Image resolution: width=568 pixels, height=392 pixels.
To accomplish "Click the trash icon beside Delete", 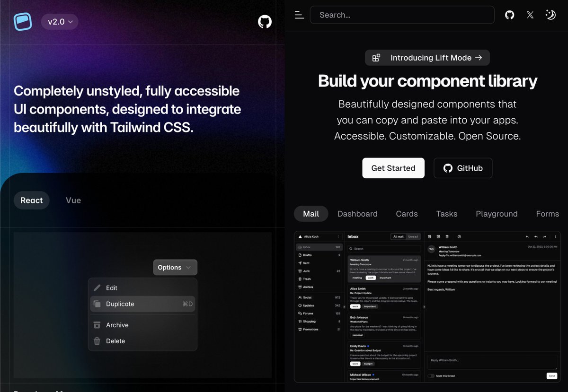I will tap(97, 341).
